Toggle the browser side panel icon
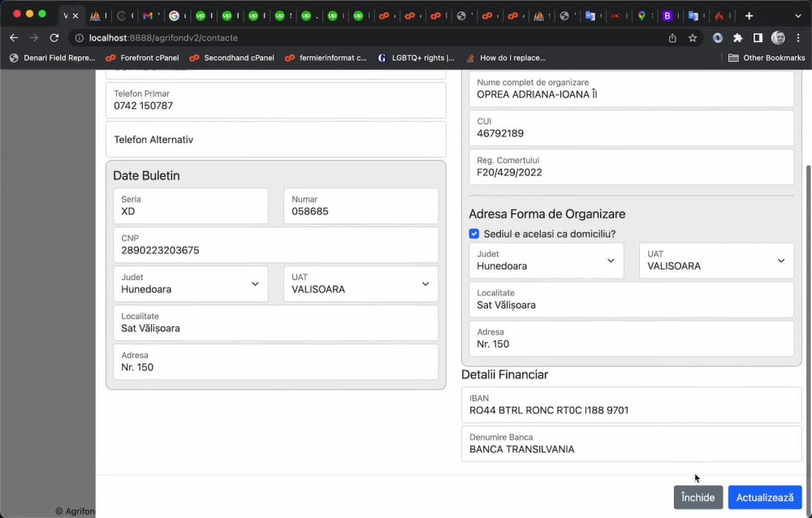 click(758, 38)
